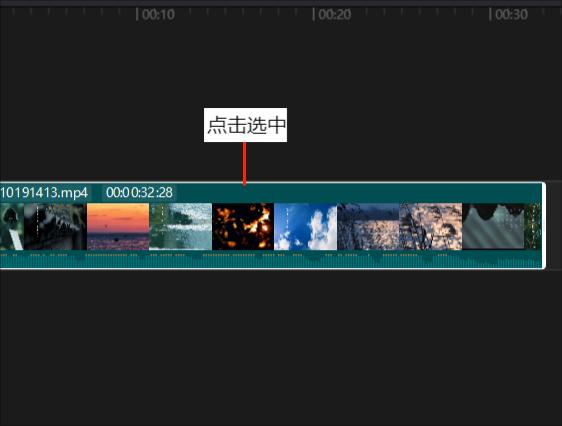Click the 00:10 mark on the timeline ruler
The height and width of the screenshot is (426, 562).
tap(156, 15)
